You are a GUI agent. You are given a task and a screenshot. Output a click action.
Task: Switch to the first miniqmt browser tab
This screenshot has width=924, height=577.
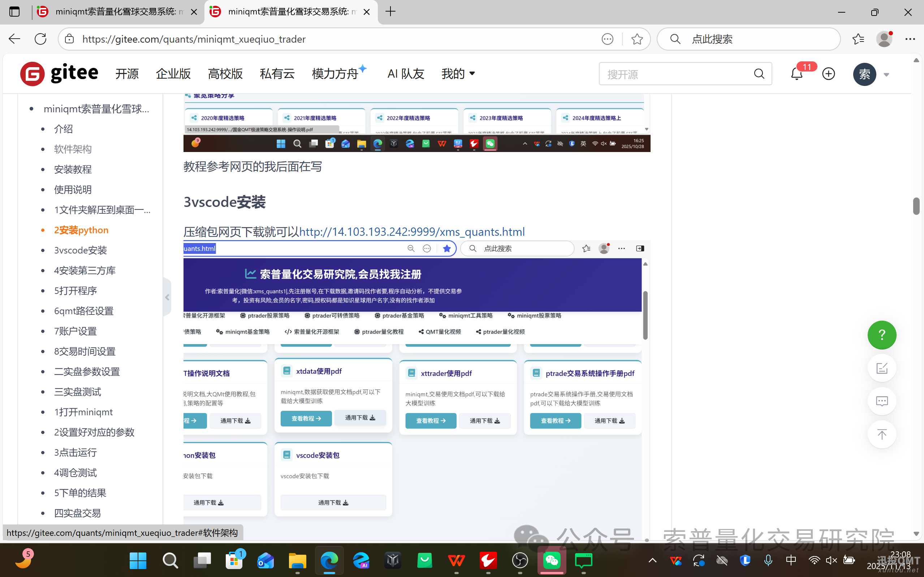[x=115, y=12]
